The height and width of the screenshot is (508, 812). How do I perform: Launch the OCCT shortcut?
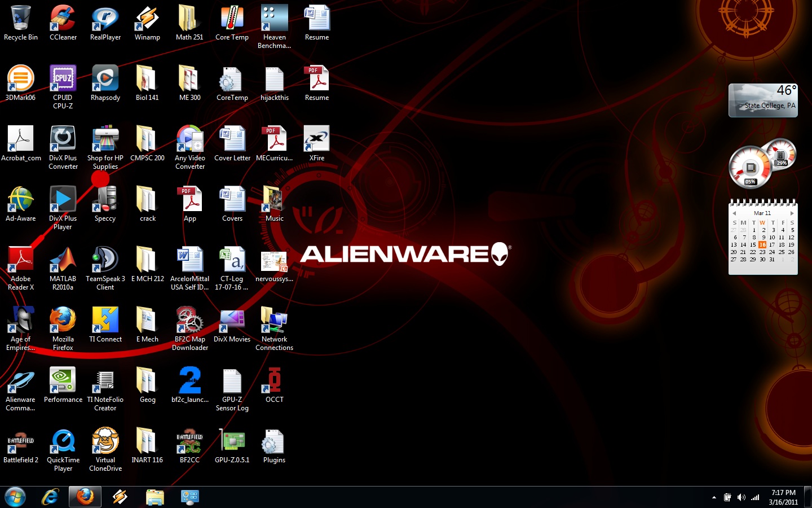pos(275,385)
